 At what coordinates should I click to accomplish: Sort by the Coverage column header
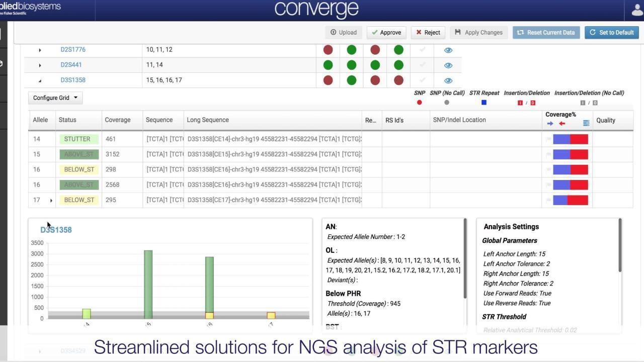pos(117,120)
